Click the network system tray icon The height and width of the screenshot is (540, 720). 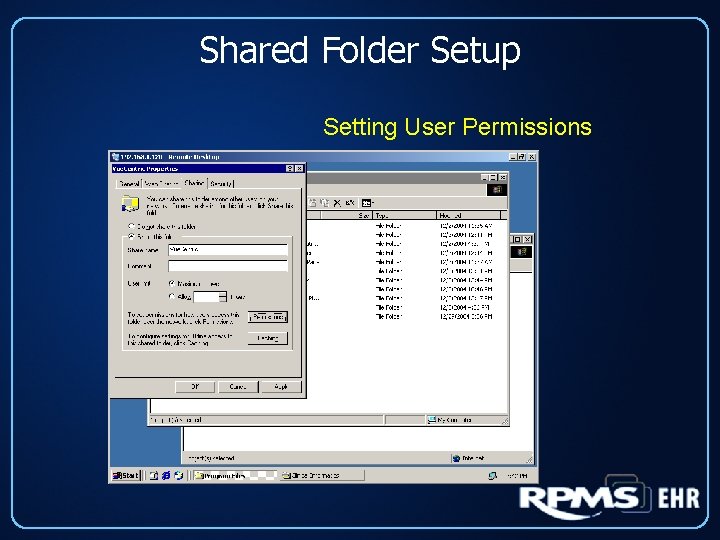[492, 476]
